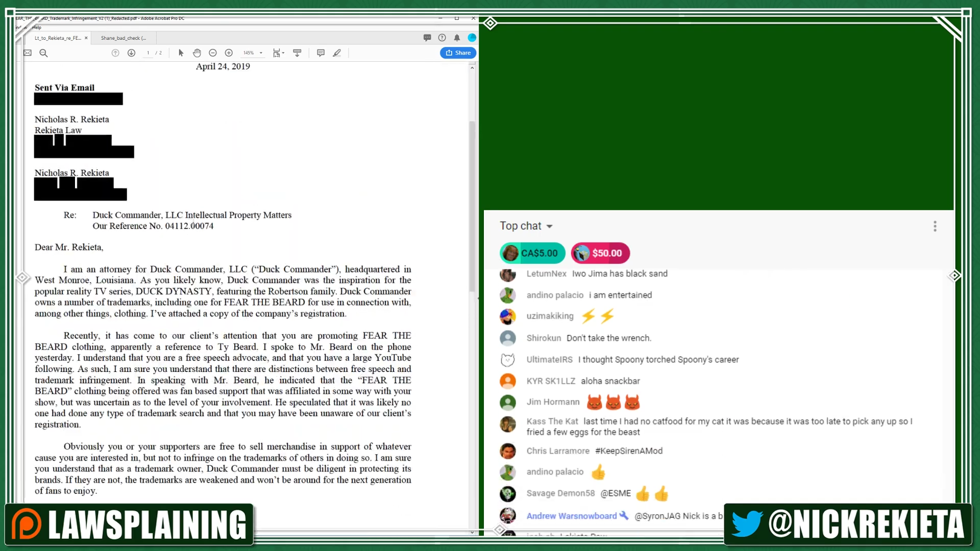Image resolution: width=980 pixels, height=551 pixels.
Task: Go to the previous page with up arrow
Action: tap(115, 53)
